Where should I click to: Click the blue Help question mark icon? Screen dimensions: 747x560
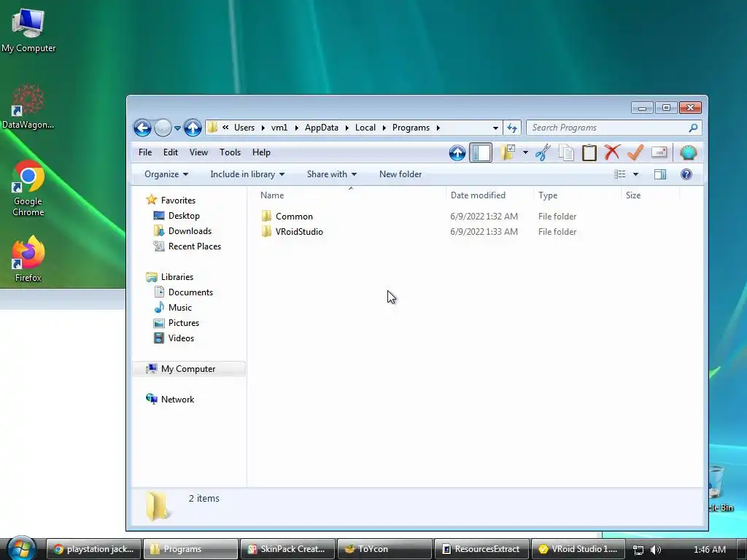coord(686,174)
